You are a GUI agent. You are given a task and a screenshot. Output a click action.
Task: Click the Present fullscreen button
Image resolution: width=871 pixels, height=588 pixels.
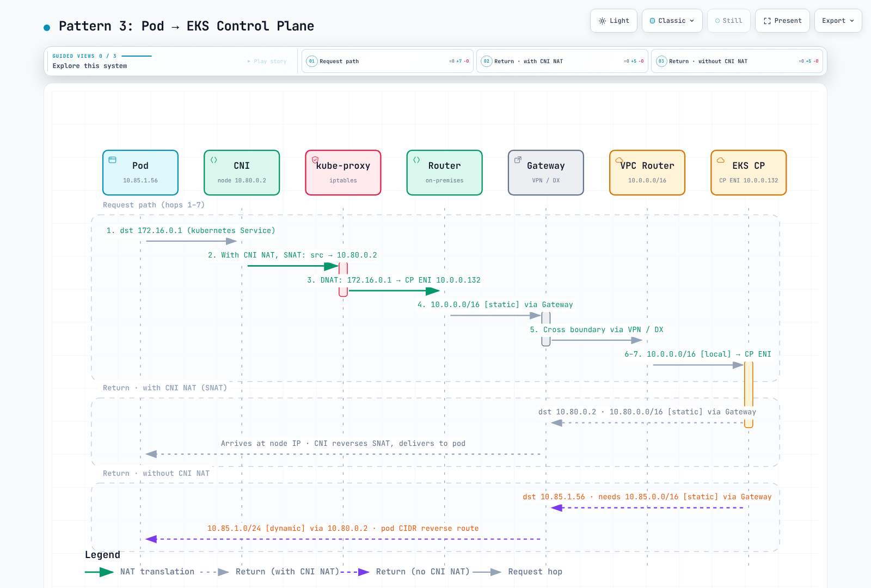[x=782, y=21]
